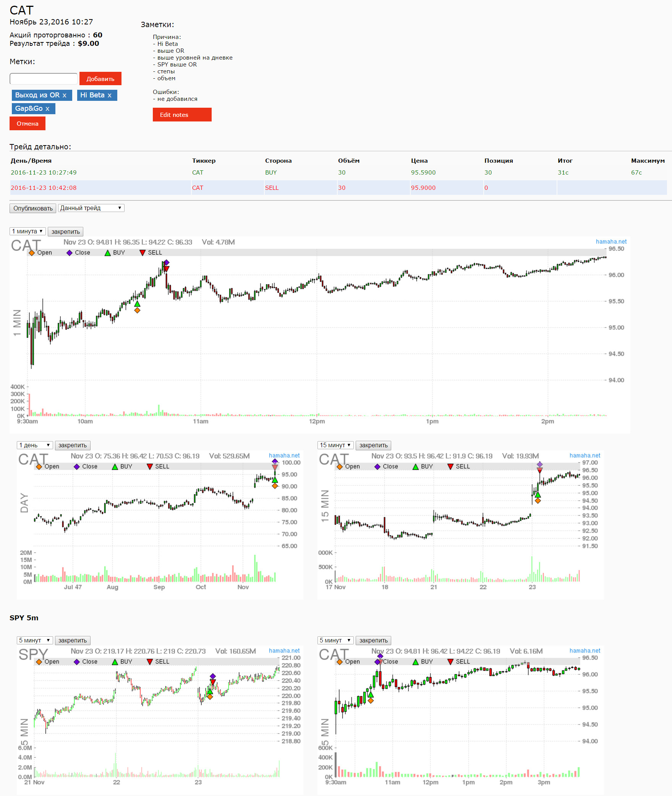Click the SELL legend icon on CAT 5-minute chart
The image size is (672, 796).
(x=450, y=662)
